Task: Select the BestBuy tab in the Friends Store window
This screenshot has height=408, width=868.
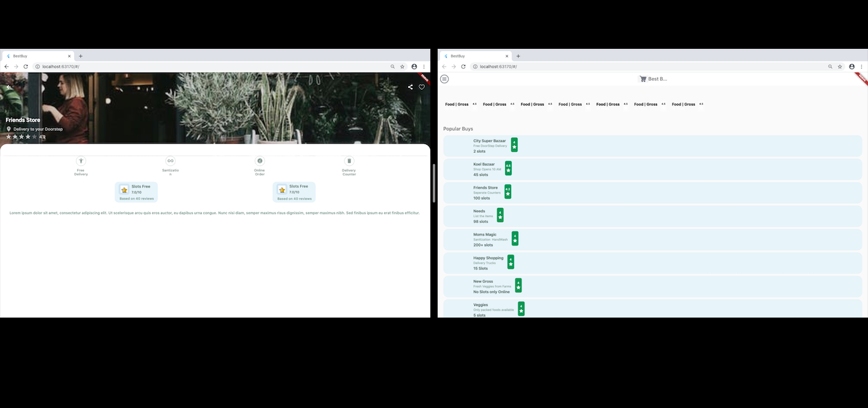Action: 38,55
